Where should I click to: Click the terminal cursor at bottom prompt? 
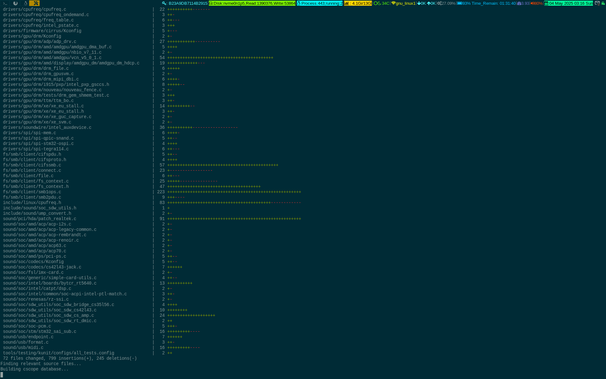coord(2,374)
